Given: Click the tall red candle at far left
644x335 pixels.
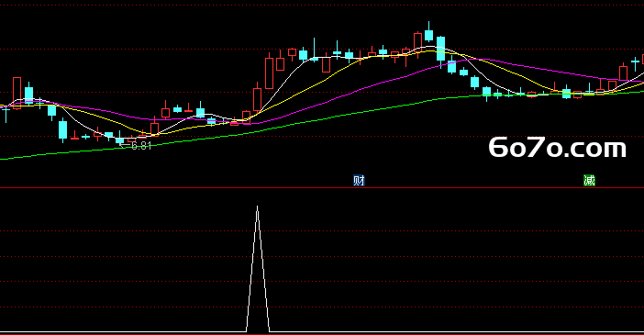Looking at the screenshot, I should 17,93.
